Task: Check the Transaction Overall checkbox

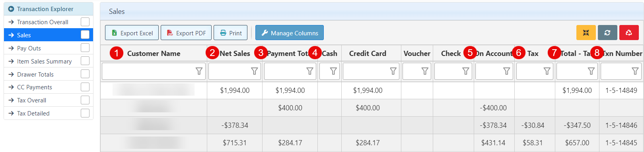Action: coord(85,22)
